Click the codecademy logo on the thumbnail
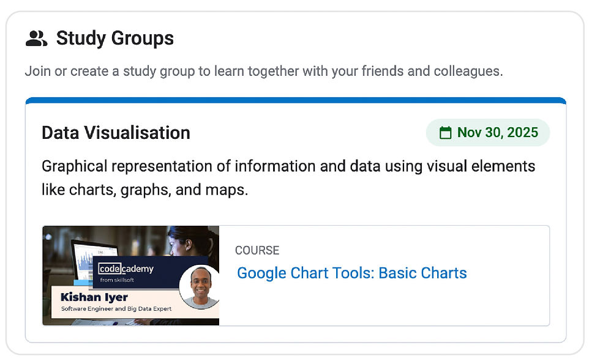The image size is (600, 364). (x=126, y=269)
